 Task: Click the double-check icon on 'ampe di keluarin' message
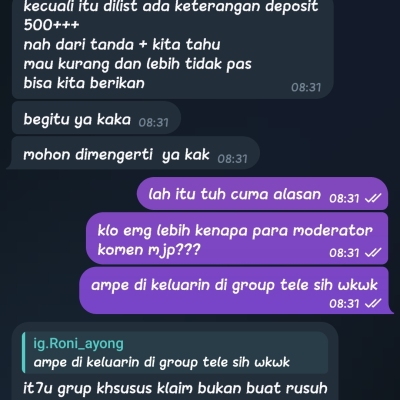tap(373, 304)
